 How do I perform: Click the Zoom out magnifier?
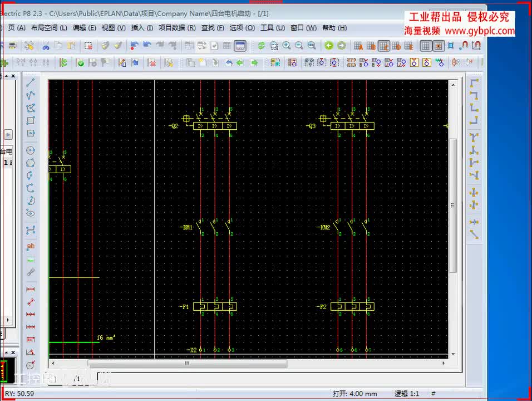[299, 46]
